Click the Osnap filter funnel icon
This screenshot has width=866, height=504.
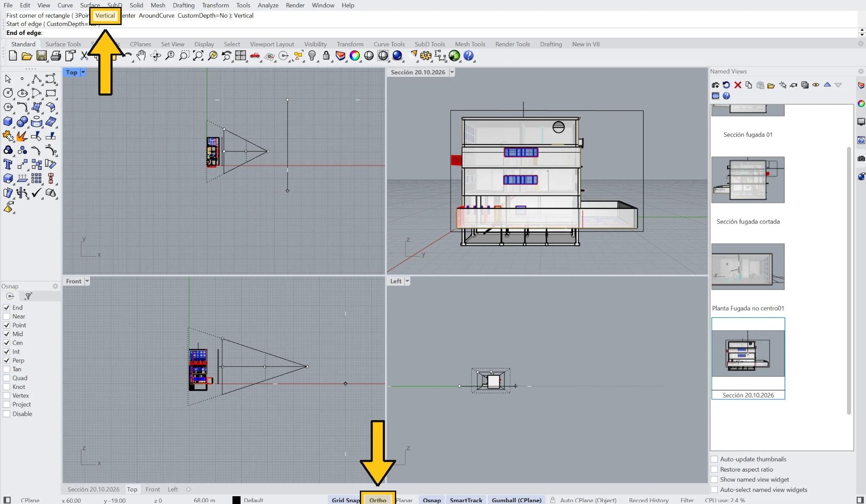pos(29,296)
